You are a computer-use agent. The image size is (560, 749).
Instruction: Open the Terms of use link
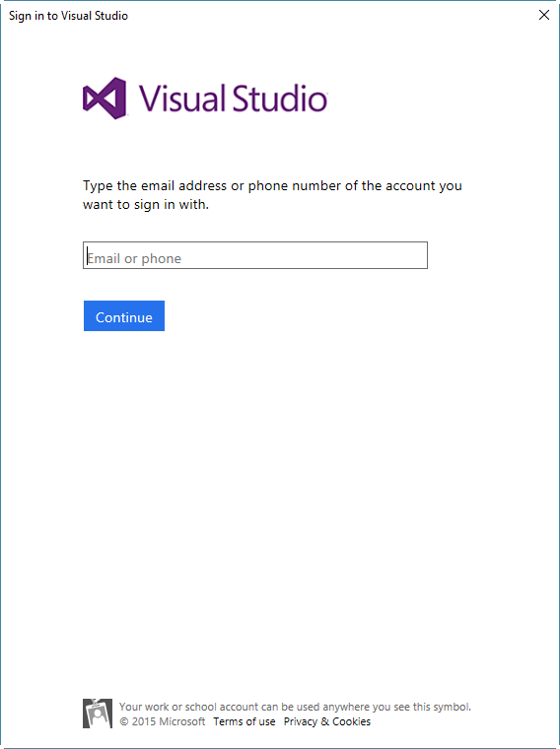pos(245,721)
